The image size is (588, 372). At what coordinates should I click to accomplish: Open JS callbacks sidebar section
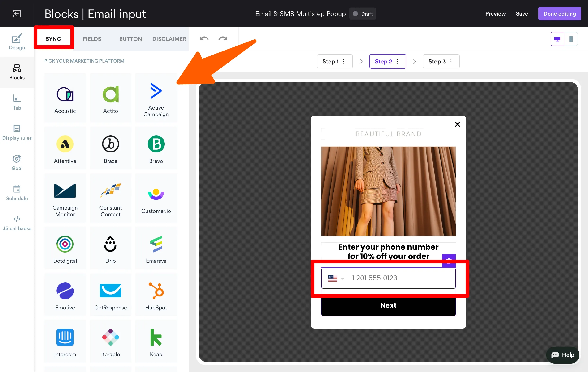click(x=17, y=223)
